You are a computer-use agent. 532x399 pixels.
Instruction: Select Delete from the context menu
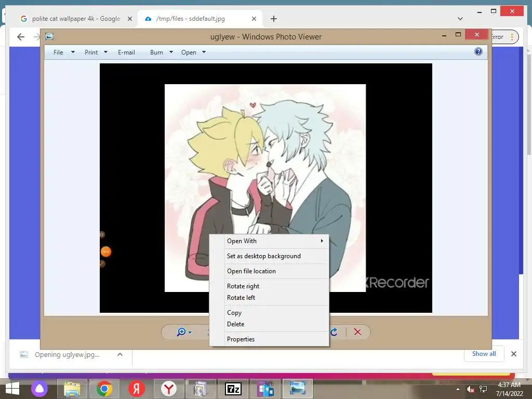tap(276, 324)
